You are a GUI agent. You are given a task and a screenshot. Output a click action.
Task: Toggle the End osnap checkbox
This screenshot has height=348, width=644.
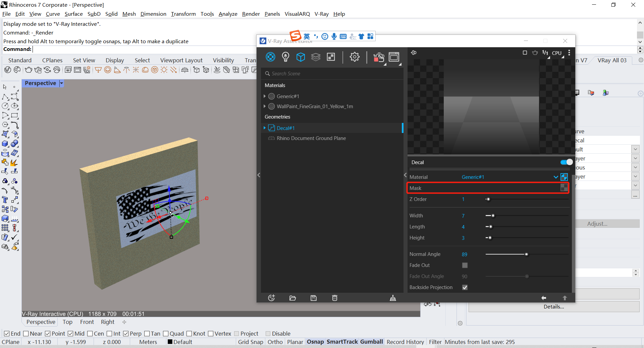pos(7,334)
